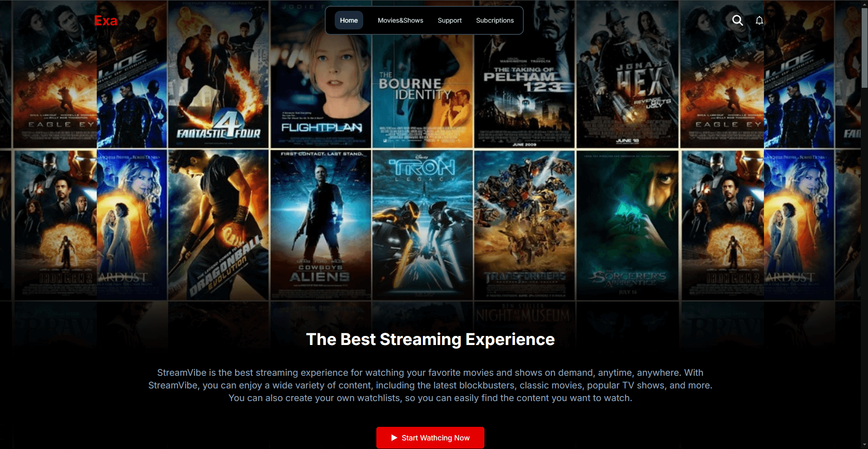Image resolution: width=868 pixels, height=449 pixels.
Task: Go to the Support page
Action: click(449, 20)
